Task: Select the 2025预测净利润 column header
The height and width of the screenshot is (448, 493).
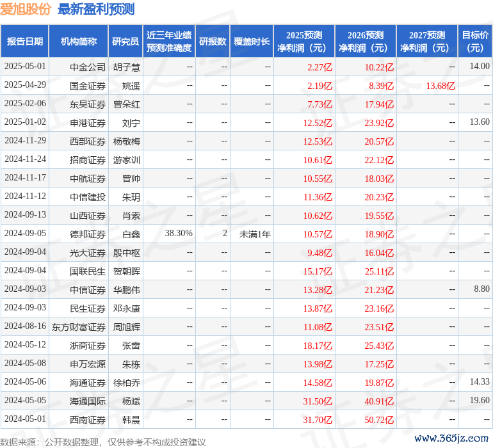Action: [x=304, y=41]
